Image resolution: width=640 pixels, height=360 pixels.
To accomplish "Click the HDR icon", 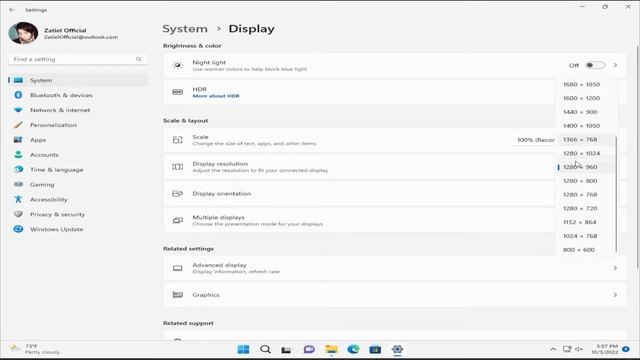I will (x=177, y=92).
